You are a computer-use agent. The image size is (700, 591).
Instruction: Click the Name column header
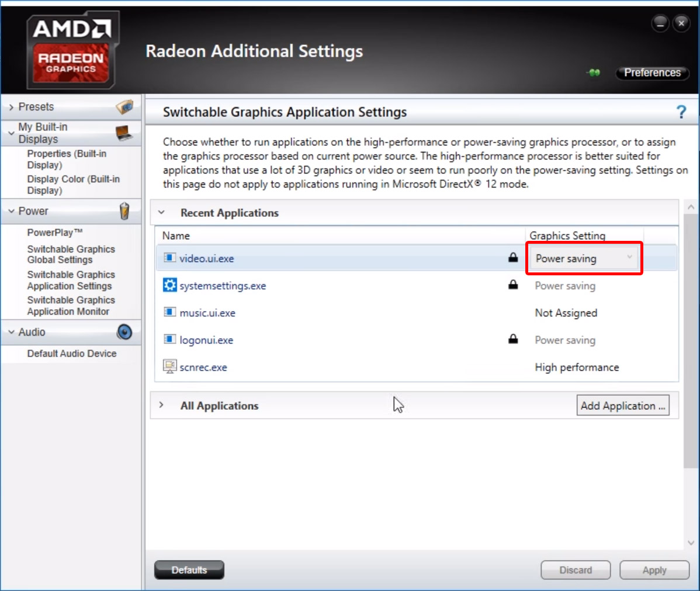(x=176, y=236)
